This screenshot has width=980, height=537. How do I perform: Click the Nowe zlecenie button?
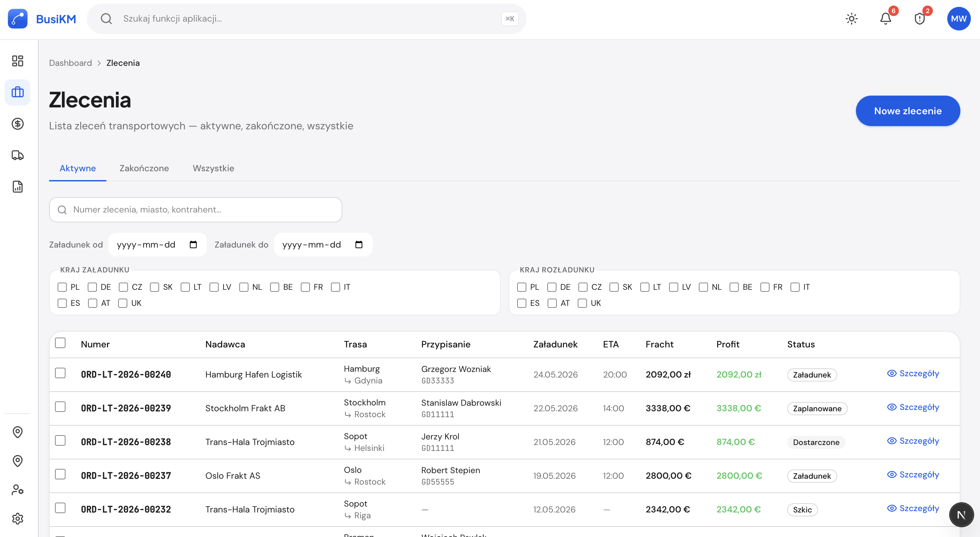908,111
